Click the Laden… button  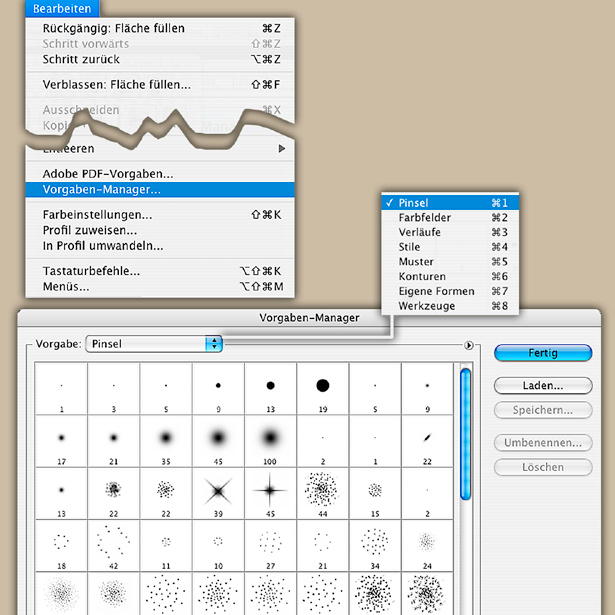pos(543,386)
